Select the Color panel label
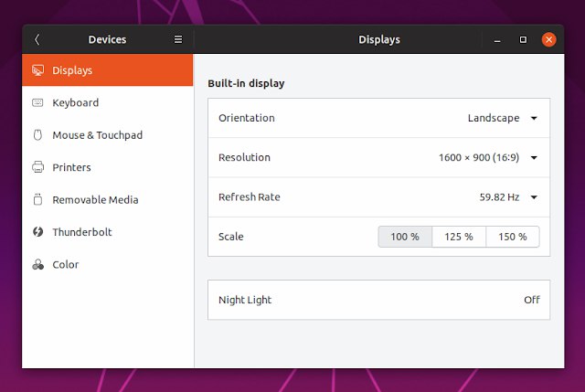585x392 pixels. 66,264
